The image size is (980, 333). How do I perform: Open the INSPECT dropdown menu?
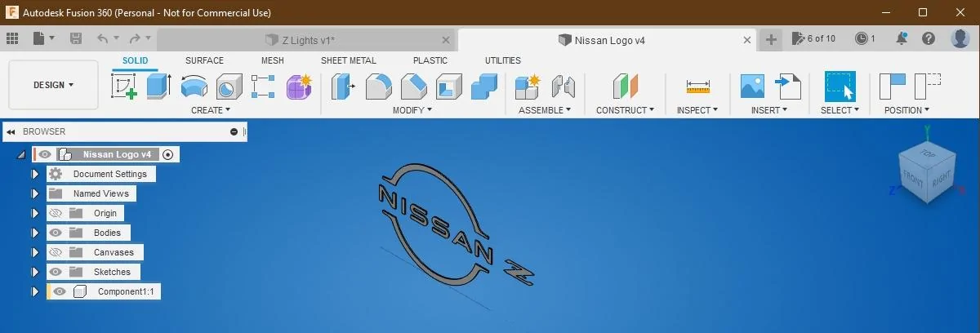point(697,110)
